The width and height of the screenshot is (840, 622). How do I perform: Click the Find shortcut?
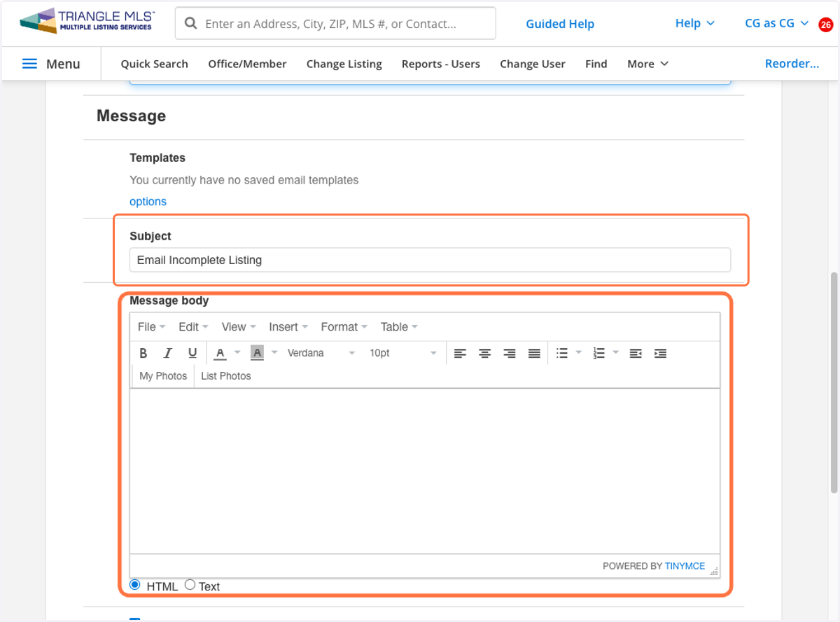click(x=596, y=64)
